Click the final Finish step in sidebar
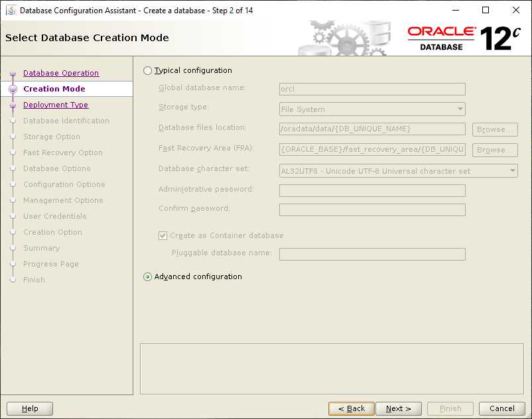 34,280
